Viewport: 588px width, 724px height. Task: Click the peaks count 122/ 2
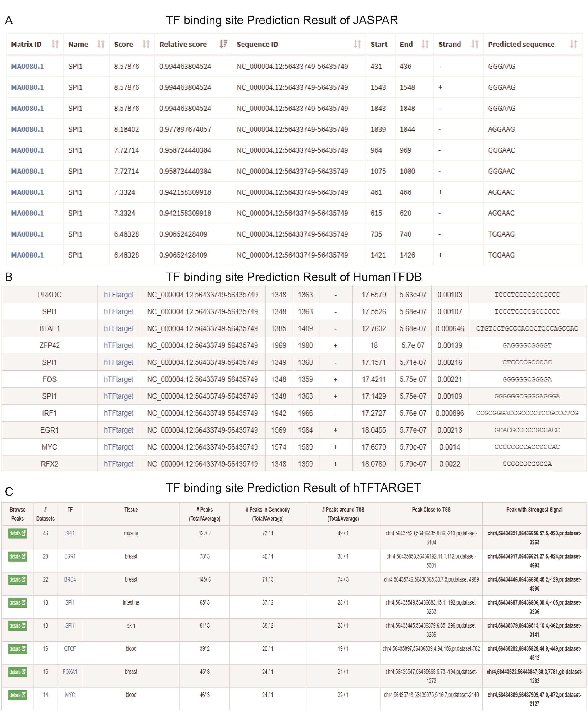point(205,533)
